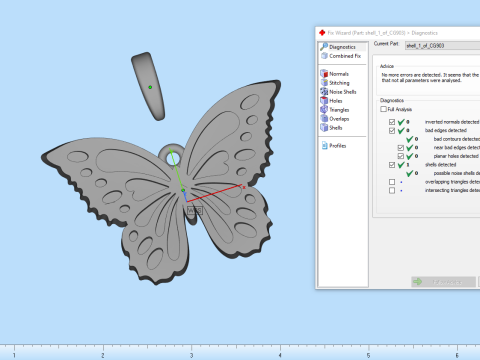480x360 pixels.
Task: Toggle the shells detected checkbox
Action: pos(392,165)
